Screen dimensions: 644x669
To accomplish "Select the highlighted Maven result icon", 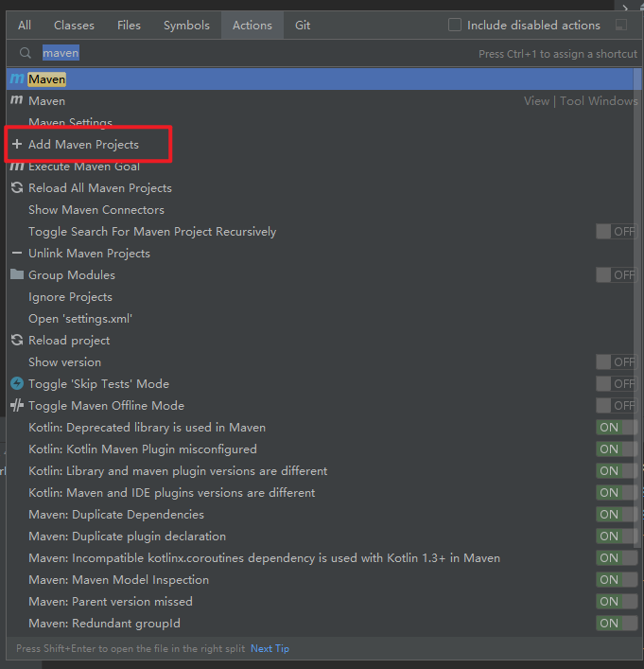I will coord(17,79).
